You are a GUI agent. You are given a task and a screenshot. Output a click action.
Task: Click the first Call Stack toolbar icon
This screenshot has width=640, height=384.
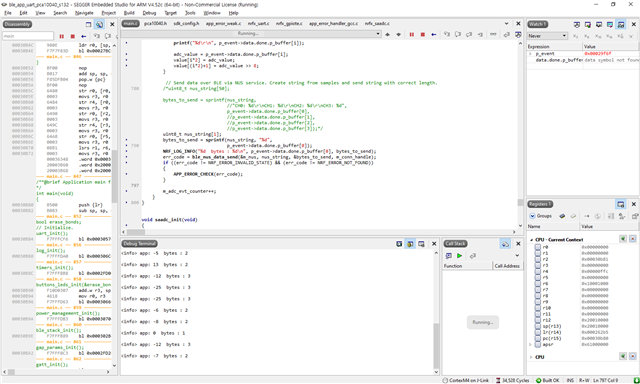pos(449,255)
